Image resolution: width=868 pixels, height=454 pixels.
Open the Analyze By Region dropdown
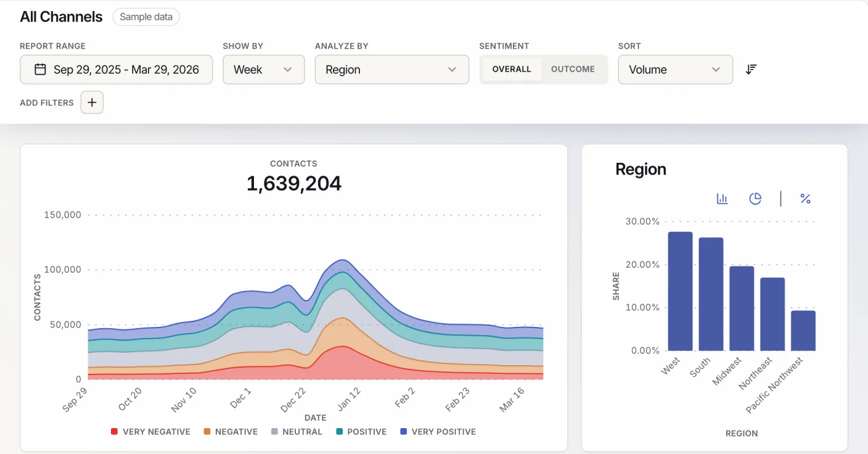pyautogui.click(x=391, y=70)
